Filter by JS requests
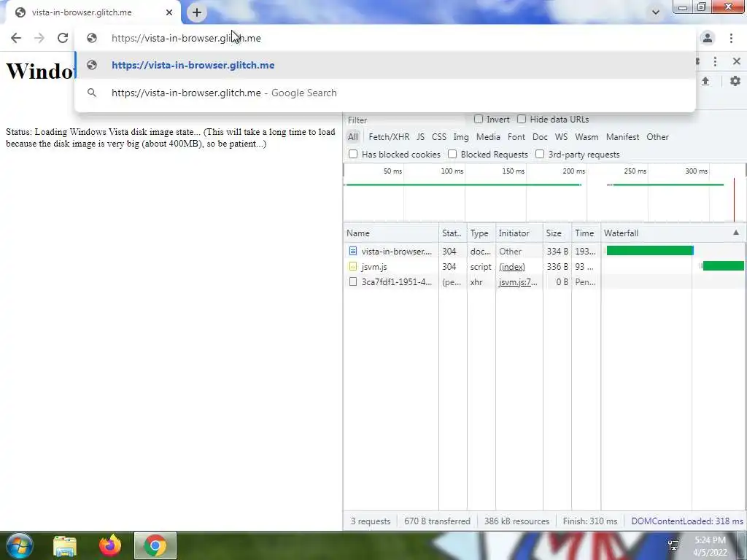The width and height of the screenshot is (747, 560). click(x=420, y=137)
